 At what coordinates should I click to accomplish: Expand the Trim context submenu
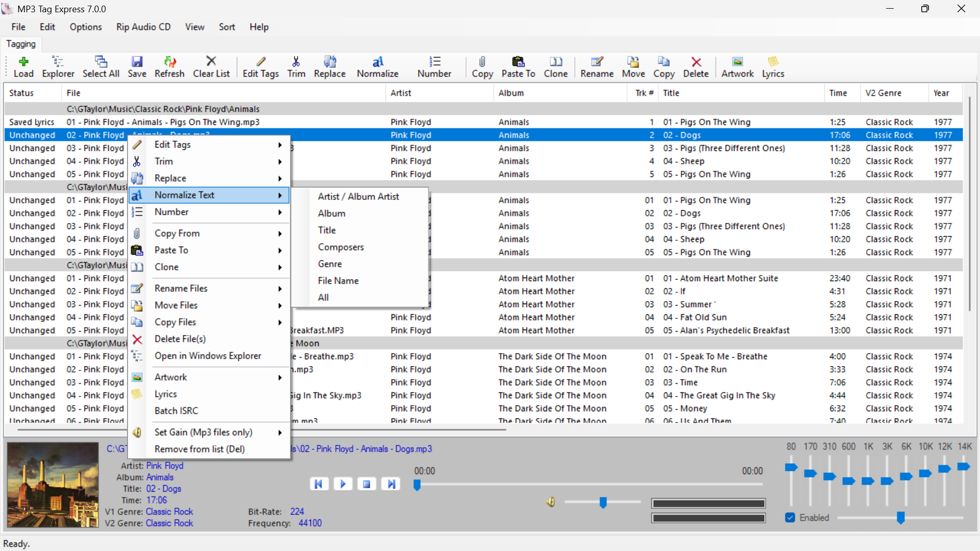coord(209,162)
